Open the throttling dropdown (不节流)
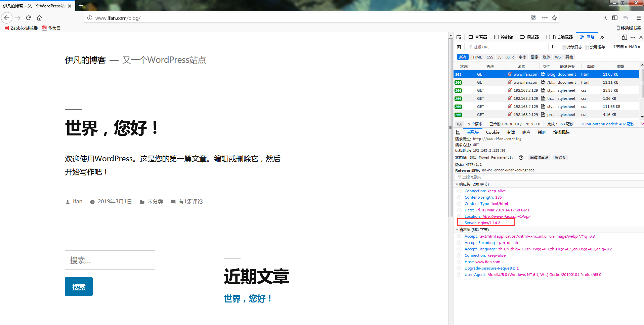 click(619, 47)
